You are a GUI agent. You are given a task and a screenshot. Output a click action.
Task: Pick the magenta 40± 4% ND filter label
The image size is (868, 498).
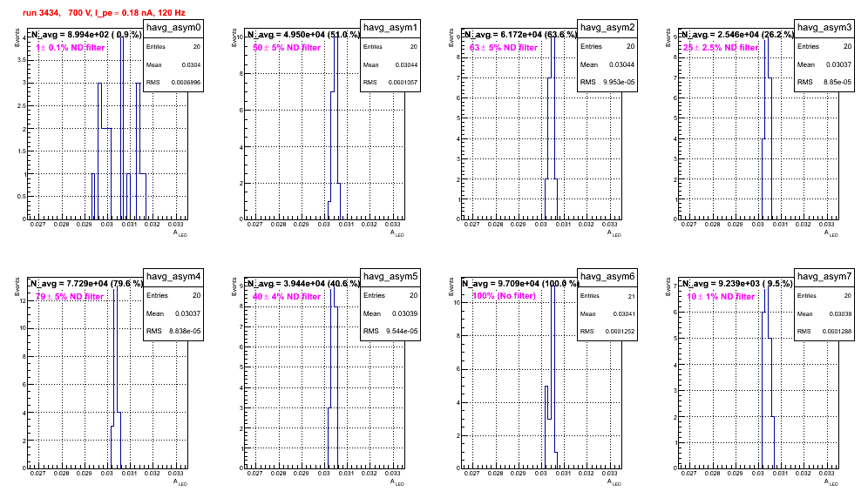pyautogui.click(x=287, y=297)
